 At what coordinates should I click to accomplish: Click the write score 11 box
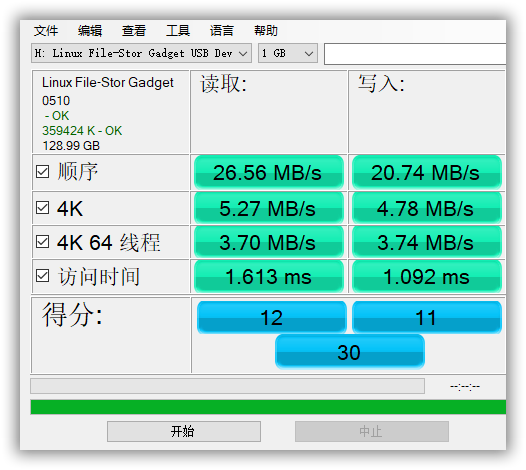tap(427, 317)
